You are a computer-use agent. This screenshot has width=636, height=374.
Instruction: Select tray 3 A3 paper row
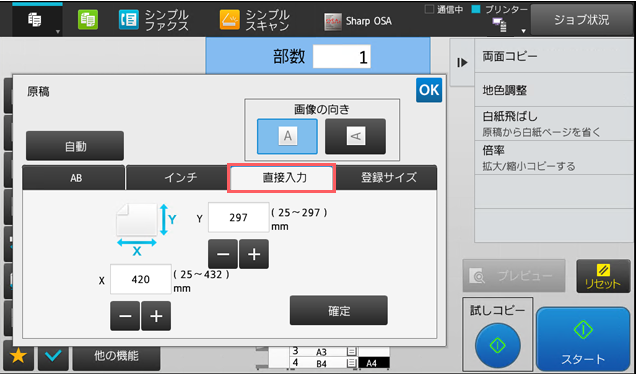click(x=323, y=351)
